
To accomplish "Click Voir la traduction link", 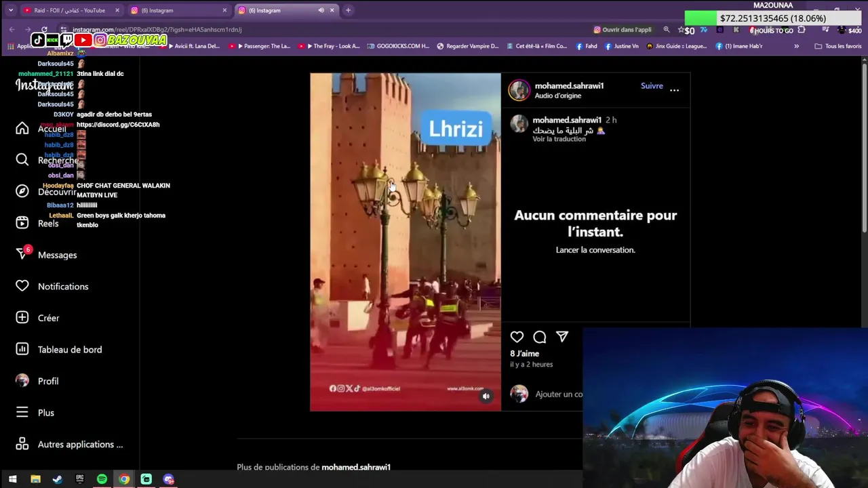I will point(559,139).
